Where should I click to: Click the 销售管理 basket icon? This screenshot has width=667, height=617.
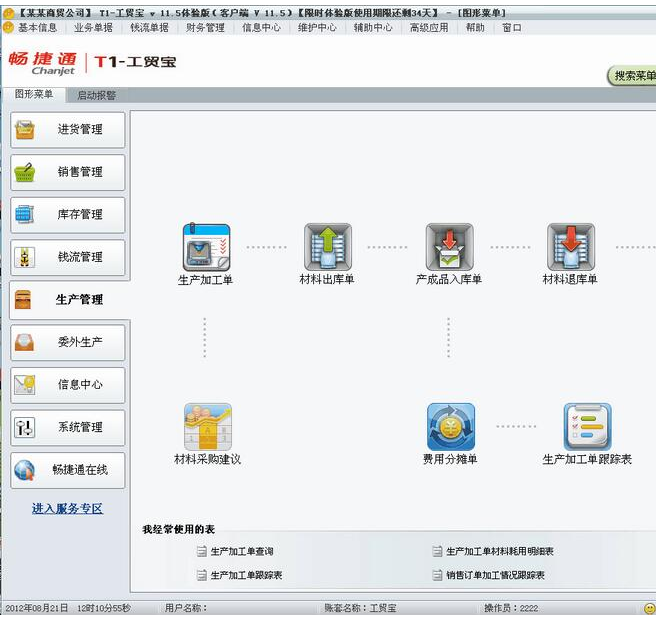pyautogui.click(x=25, y=172)
